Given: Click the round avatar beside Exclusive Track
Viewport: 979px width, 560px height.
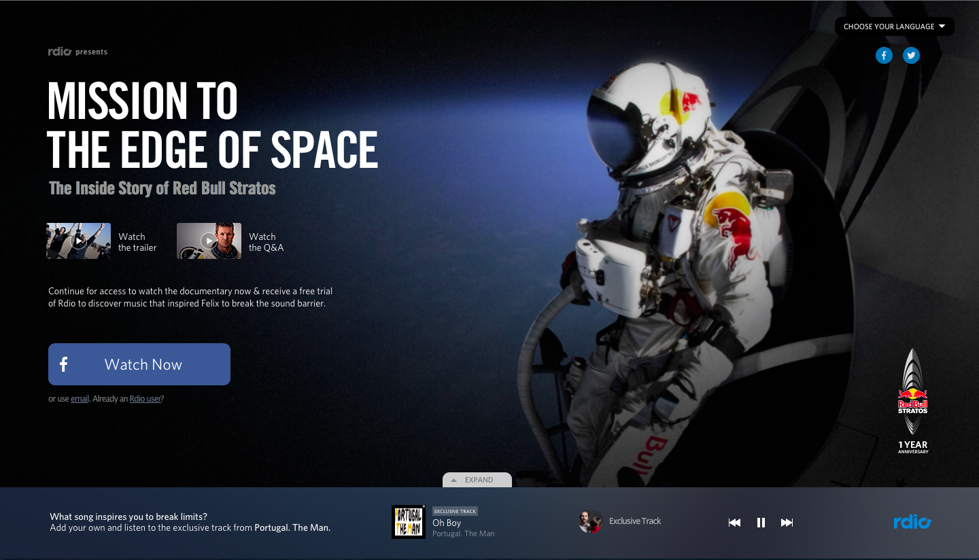Looking at the screenshot, I should (x=590, y=521).
